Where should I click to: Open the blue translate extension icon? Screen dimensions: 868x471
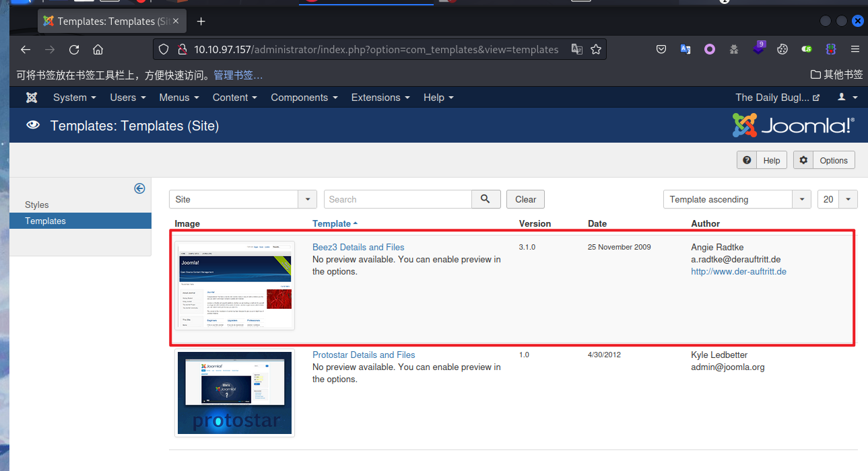pos(686,49)
